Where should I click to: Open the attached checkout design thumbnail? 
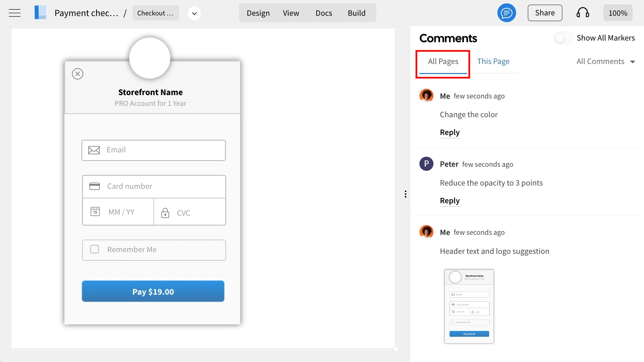(469, 306)
